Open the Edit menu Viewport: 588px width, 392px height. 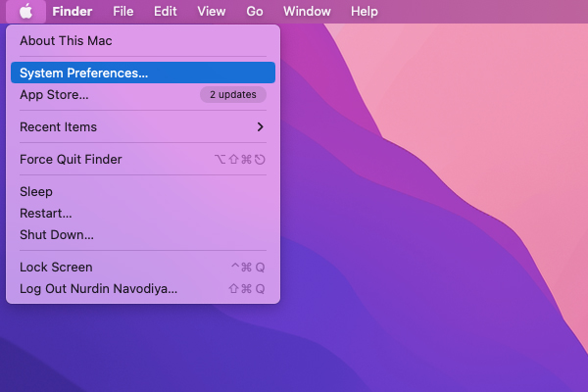pyautogui.click(x=165, y=11)
